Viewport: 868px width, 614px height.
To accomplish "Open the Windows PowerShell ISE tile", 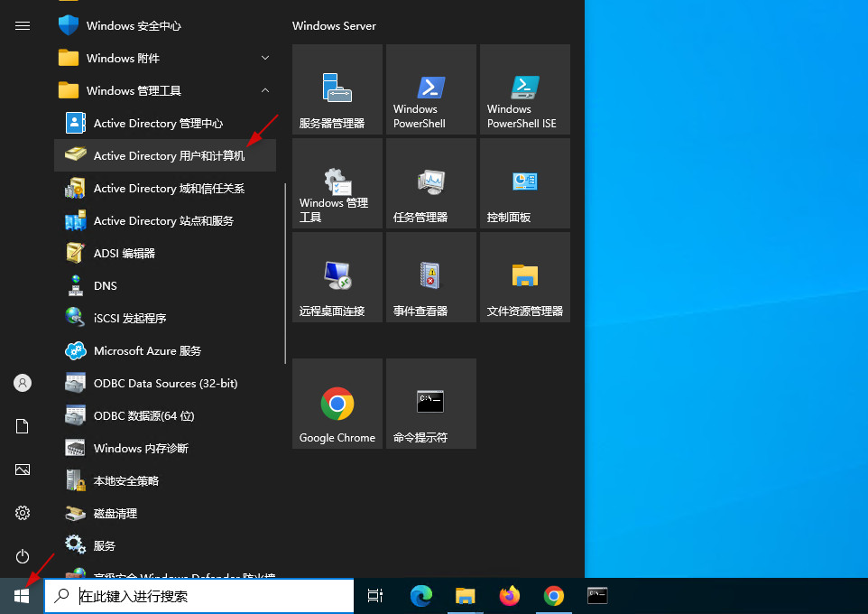I will pos(525,89).
